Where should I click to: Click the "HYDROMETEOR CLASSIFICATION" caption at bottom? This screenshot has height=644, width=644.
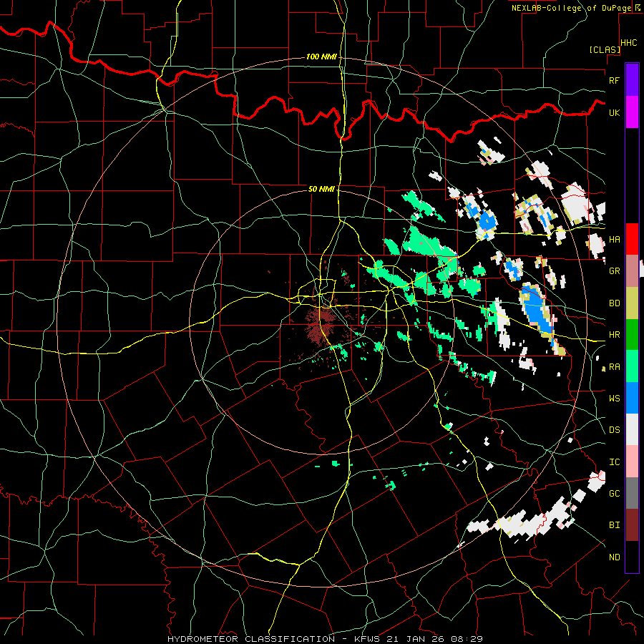tap(251, 639)
